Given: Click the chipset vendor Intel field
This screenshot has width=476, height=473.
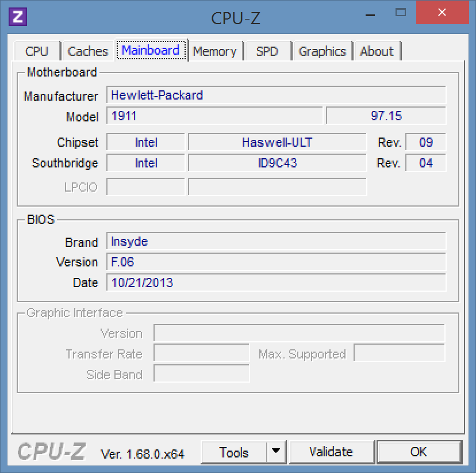Looking at the screenshot, I should (x=145, y=142).
